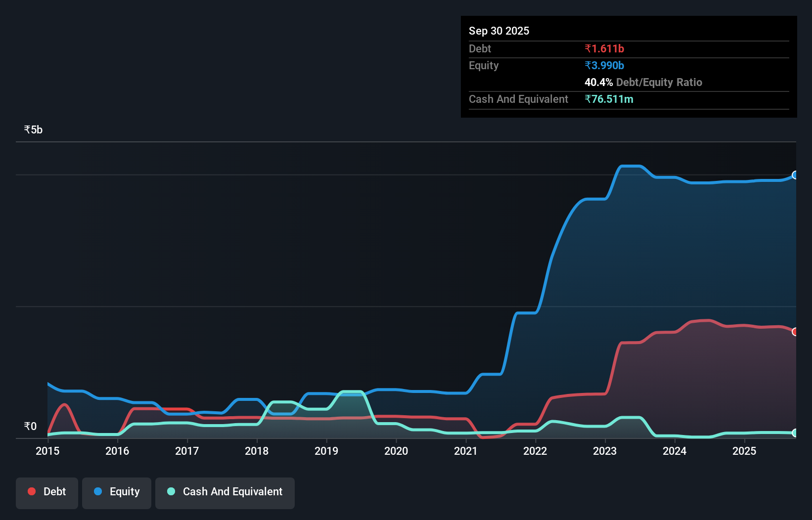Click the red Debt legend dot
Viewport: 812px width, 520px height.
tap(32, 491)
